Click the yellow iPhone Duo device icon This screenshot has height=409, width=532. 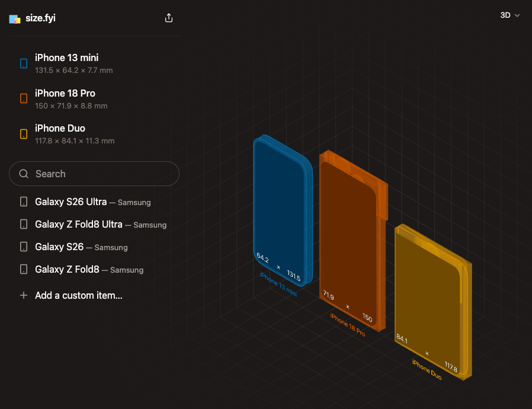(x=24, y=134)
